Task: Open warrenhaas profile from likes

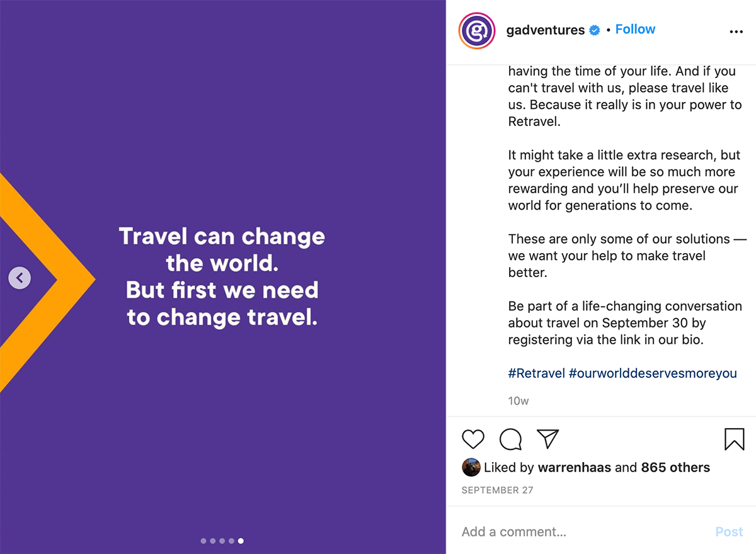Action: pyautogui.click(x=574, y=468)
